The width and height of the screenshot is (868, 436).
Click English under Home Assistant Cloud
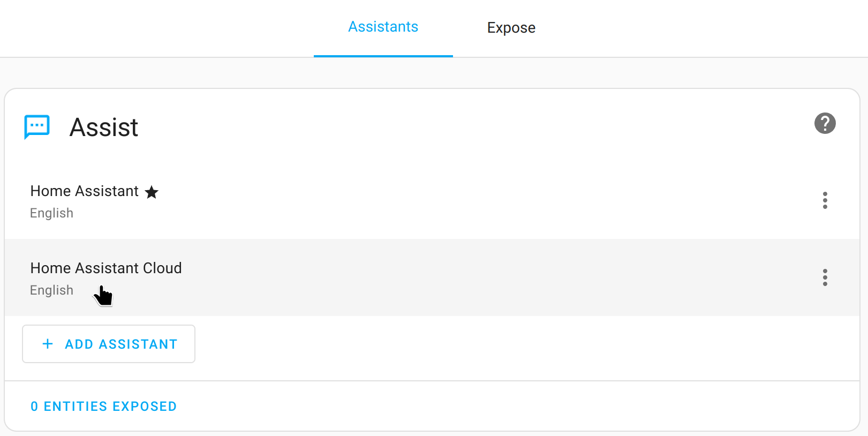51,290
